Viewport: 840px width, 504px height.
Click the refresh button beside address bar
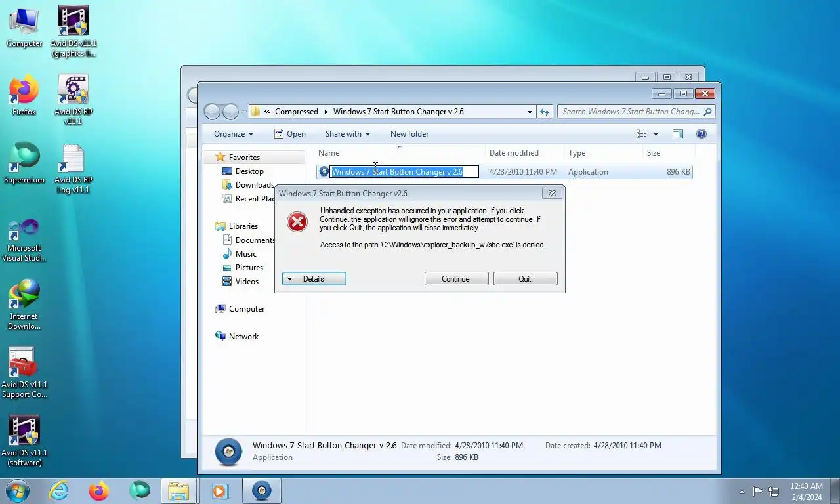click(x=544, y=112)
